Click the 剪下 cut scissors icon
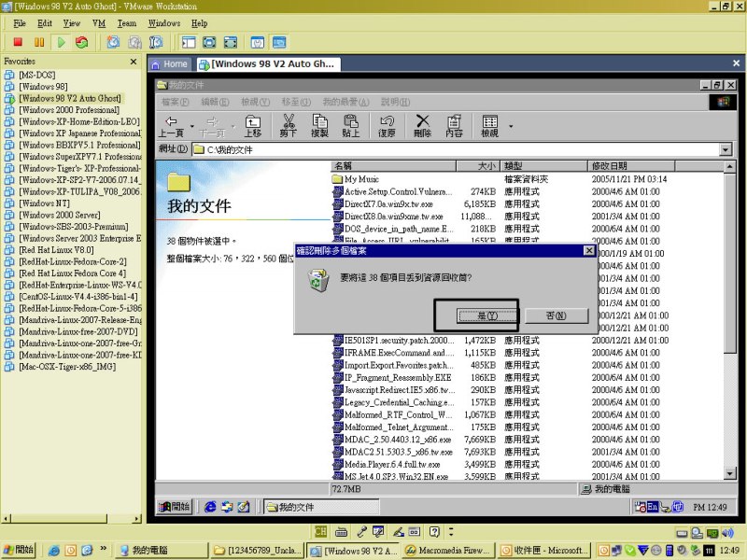This screenshot has width=747, height=560. coord(289,126)
